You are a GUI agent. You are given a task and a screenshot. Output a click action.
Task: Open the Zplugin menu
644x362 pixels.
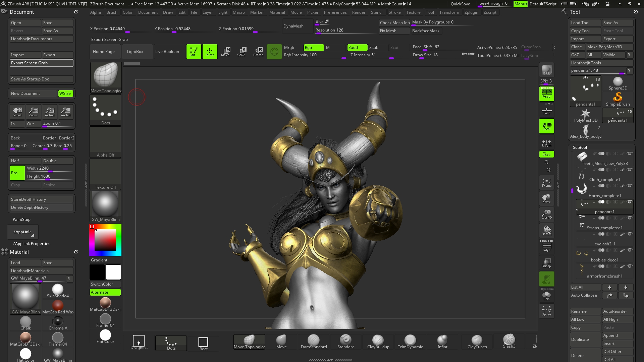pos(471,12)
